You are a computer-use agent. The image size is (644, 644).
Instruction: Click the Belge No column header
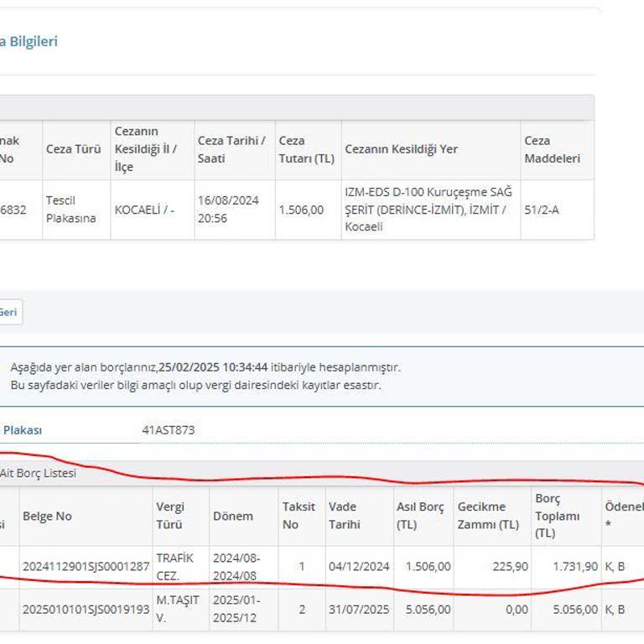click(x=47, y=516)
